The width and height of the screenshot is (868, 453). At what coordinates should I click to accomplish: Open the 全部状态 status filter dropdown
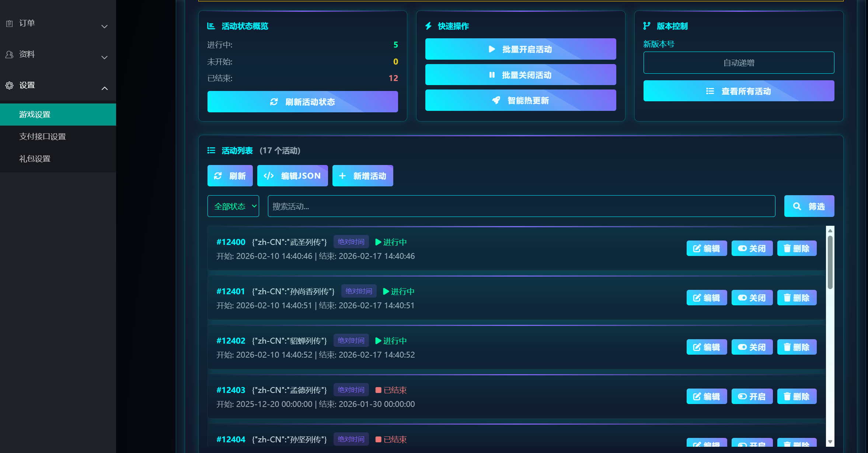233,206
